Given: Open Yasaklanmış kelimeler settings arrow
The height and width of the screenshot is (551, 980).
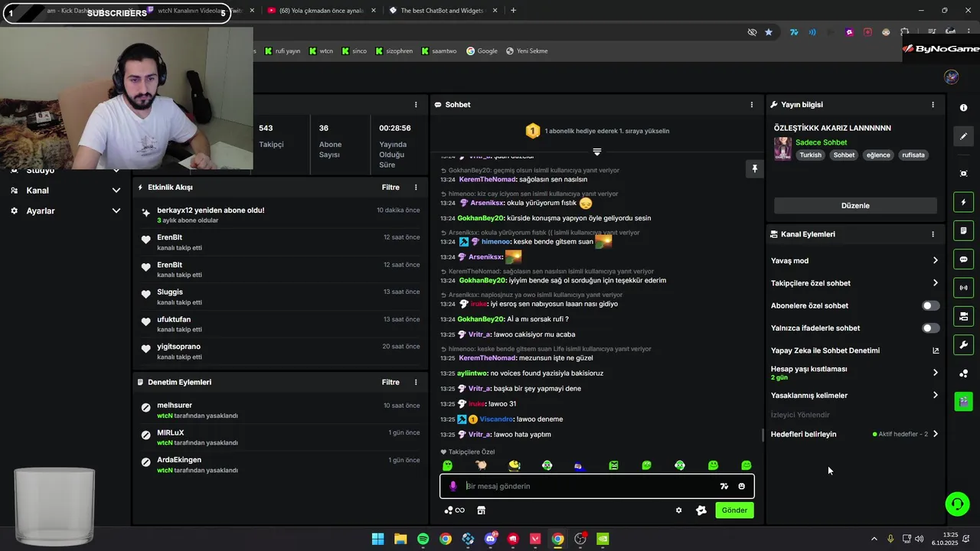Looking at the screenshot, I should tap(935, 396).
